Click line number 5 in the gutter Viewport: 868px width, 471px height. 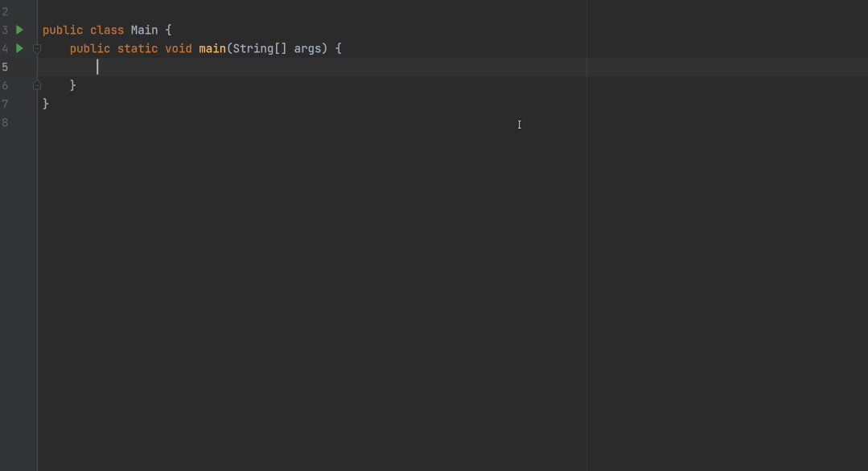(x=5, y=67)
